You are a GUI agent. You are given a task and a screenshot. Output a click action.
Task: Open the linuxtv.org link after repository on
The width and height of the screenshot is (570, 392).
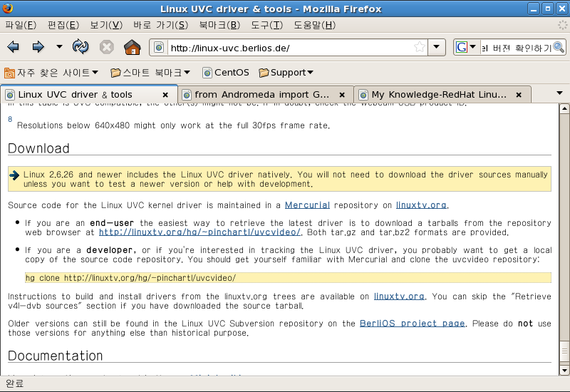click(x=421, y=205)
